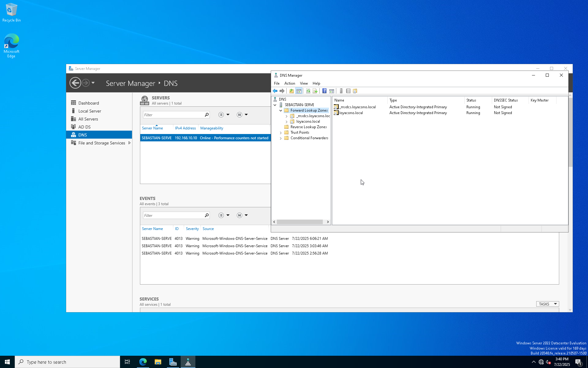Click Windows Start button

(x=7, y=362)
